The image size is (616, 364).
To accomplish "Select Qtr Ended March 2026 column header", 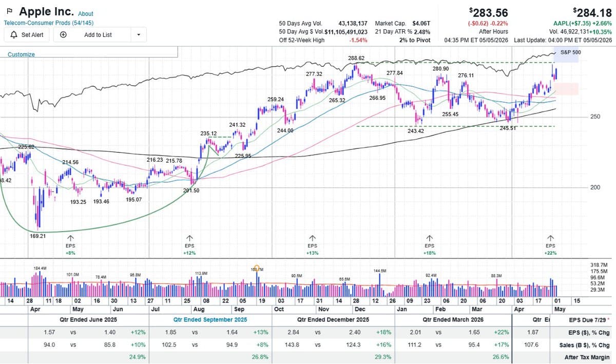I will 454,319.
